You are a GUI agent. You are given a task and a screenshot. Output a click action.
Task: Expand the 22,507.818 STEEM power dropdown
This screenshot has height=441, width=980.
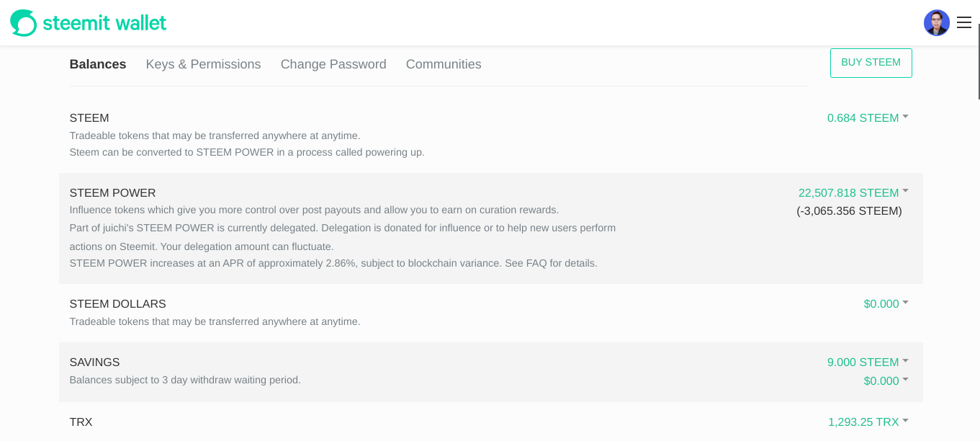coord(853,193)
